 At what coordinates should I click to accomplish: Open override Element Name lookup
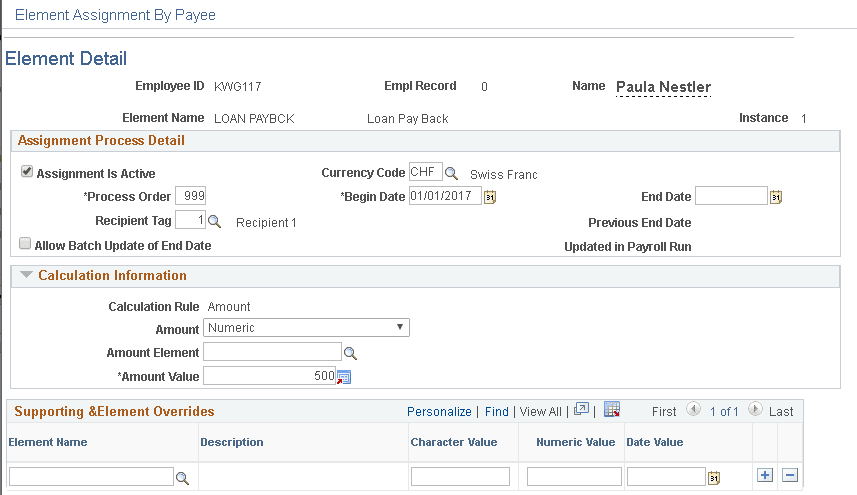(182, 479)
